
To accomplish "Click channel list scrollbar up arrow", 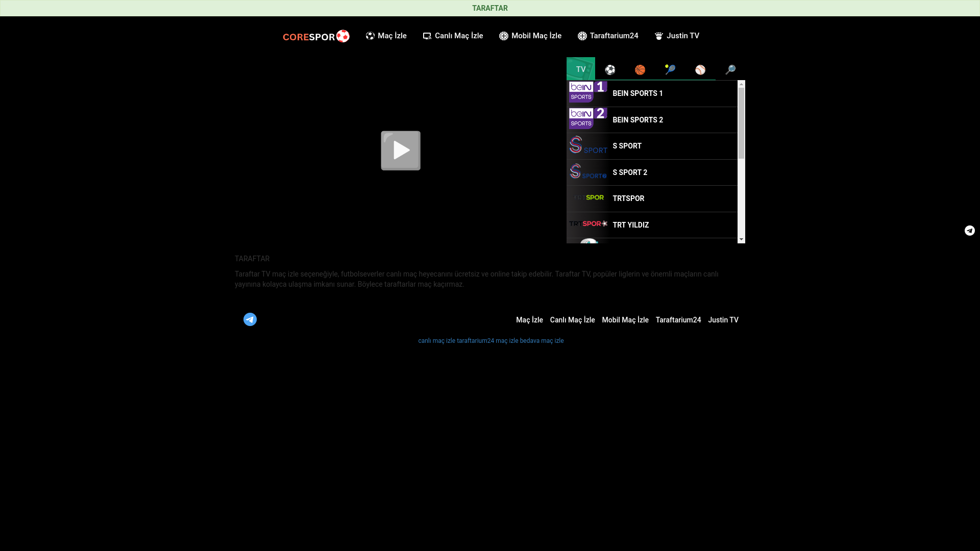I will [x=741, y=84].
